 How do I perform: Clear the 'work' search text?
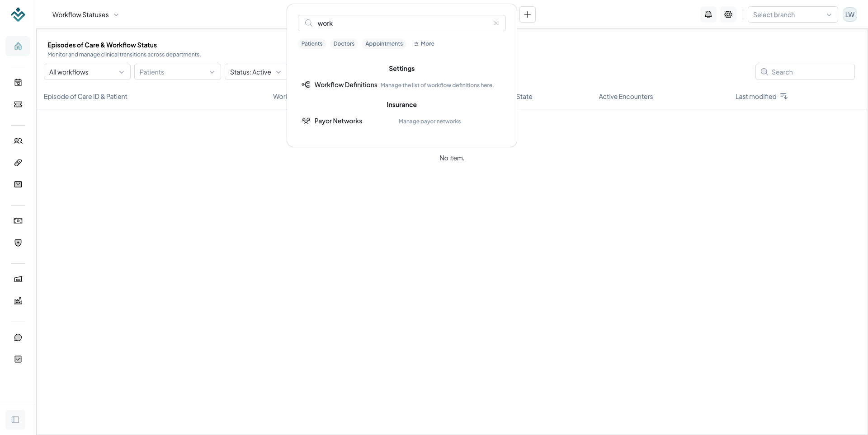click(x=496, y=23)
